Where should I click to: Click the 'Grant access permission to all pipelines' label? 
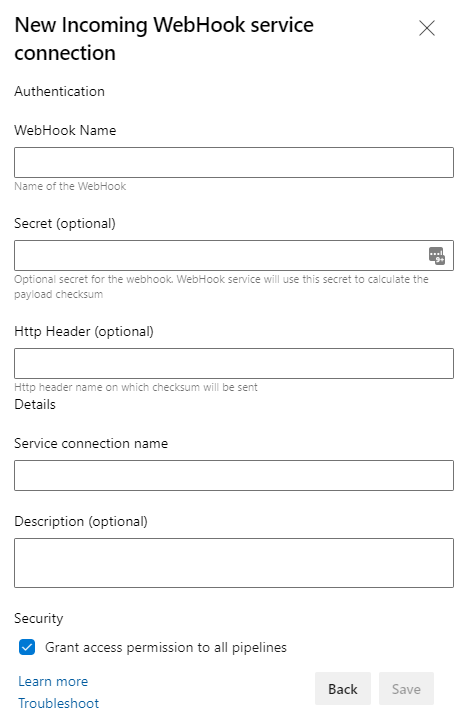click(x=166, y=647)
